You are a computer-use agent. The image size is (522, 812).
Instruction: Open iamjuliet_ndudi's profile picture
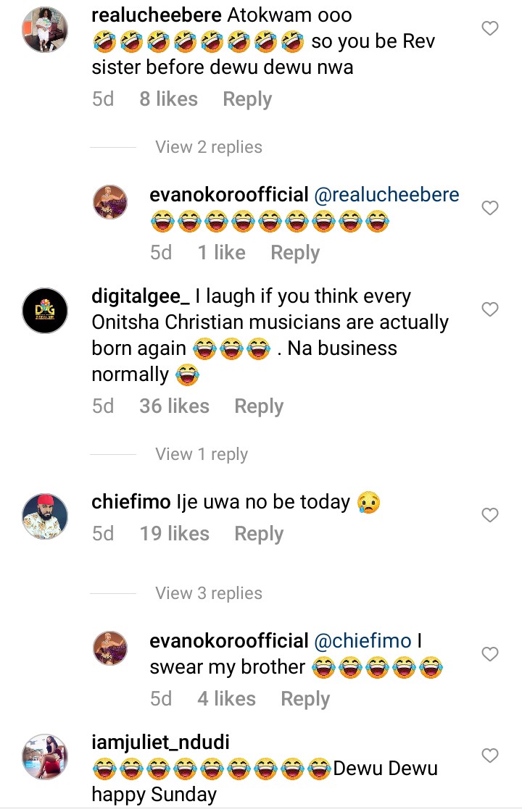(x=45, y=757)
